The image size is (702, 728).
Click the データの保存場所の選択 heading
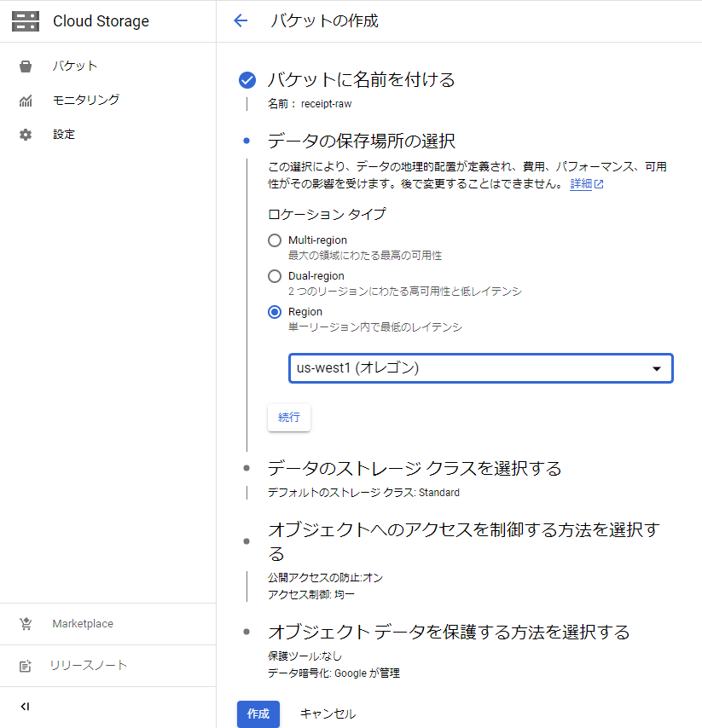click(x=361, y=142)
